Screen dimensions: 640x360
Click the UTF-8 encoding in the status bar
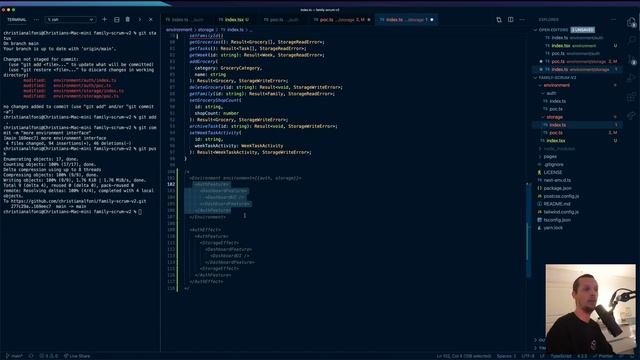point(528,356)
